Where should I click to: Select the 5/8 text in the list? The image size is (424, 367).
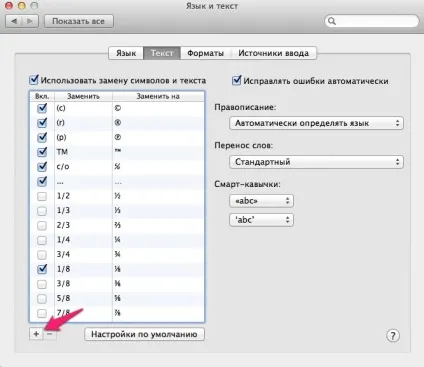pyautogui.click(x=63, y=298)
